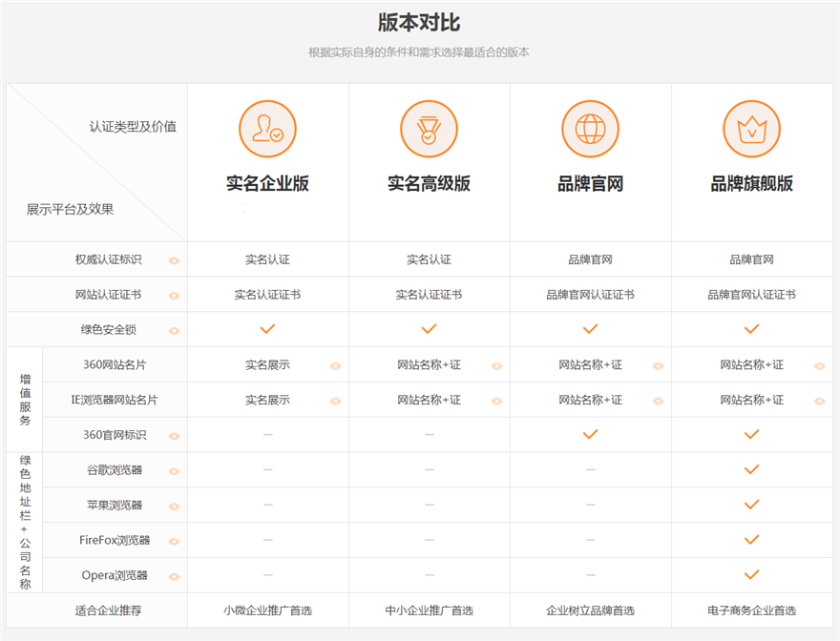Click eye icon next to Opera浏览器
Viewport: 840px width, 641px height.
pos(174,577)
